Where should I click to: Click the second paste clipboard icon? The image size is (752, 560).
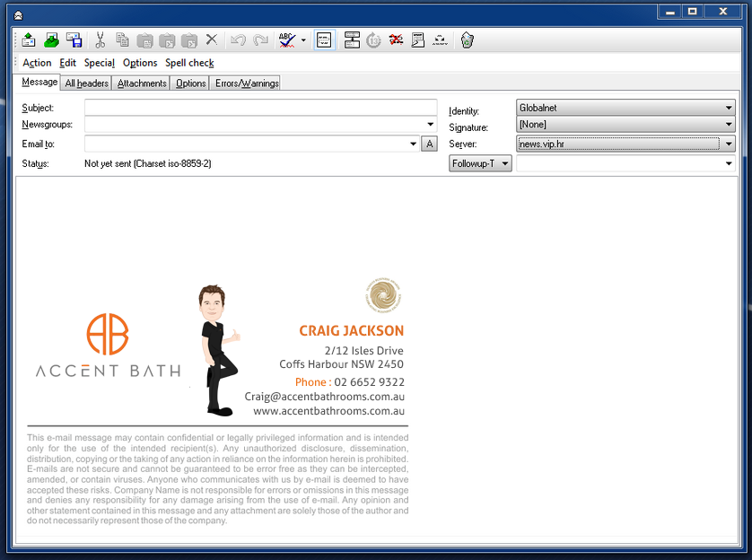click(x=167, y=40)
